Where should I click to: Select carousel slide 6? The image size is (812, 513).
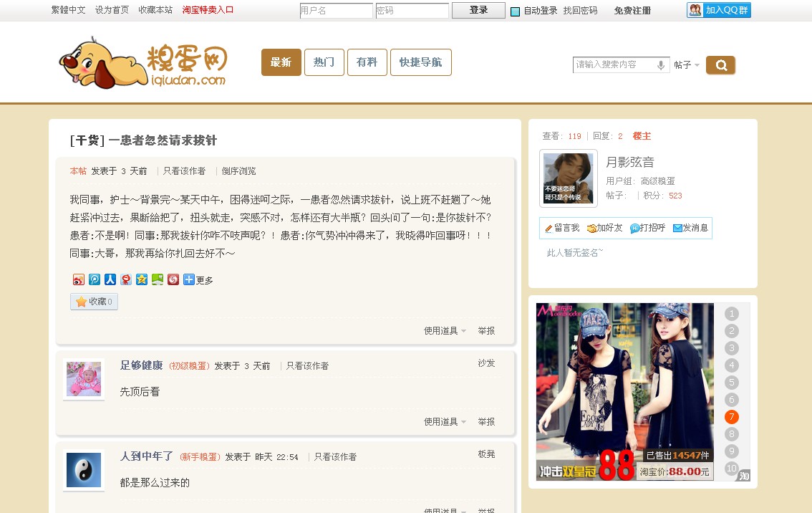tap(732, 400)
